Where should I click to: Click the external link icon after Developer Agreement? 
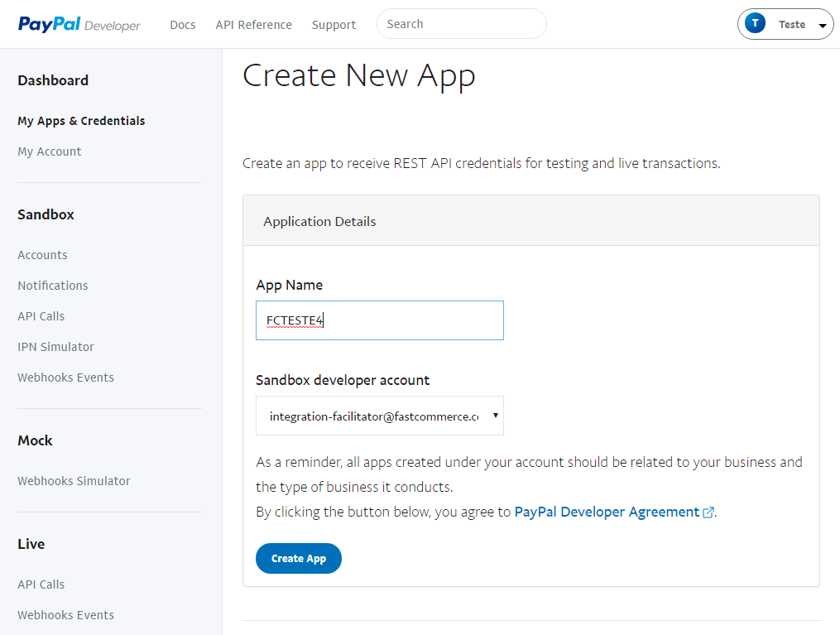708,512
